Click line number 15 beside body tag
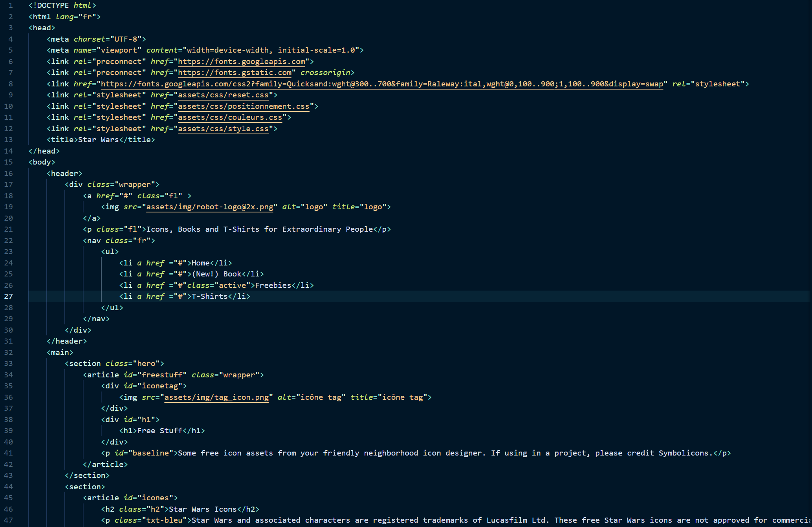Screen dimensions: 812x527 pyautogui.click(x=9, y=162)
